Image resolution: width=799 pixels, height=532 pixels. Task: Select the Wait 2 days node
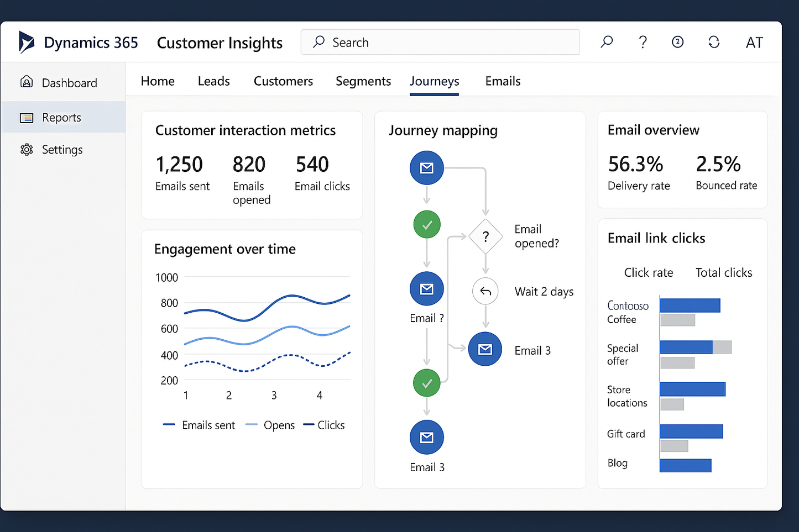(485, 291)
